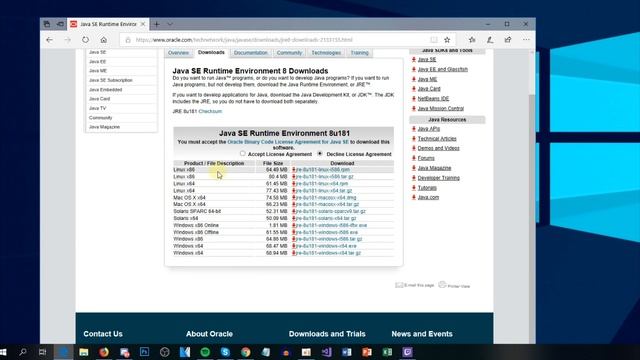
Task: Open taskbar search magnifier
Action: pos(23,352)
